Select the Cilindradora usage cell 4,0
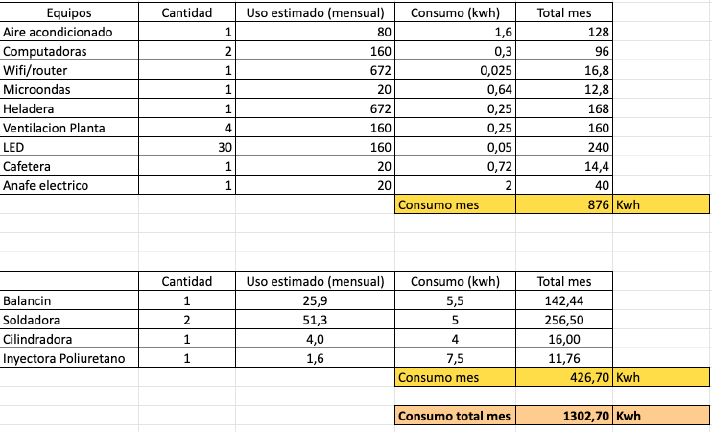The image size is (712, 432). point(315,339)
